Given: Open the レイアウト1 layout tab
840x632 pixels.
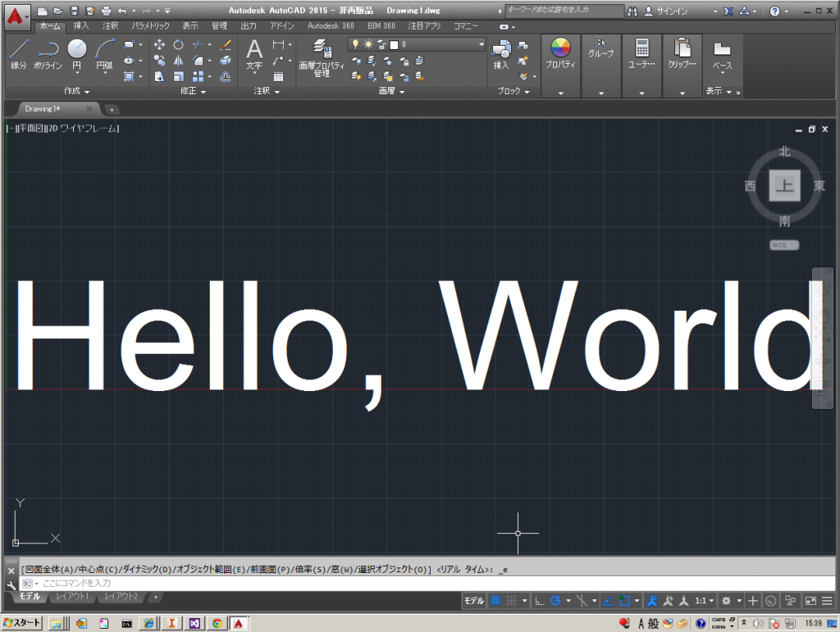Looking at the screenshot, I should [x=73, y=596].
